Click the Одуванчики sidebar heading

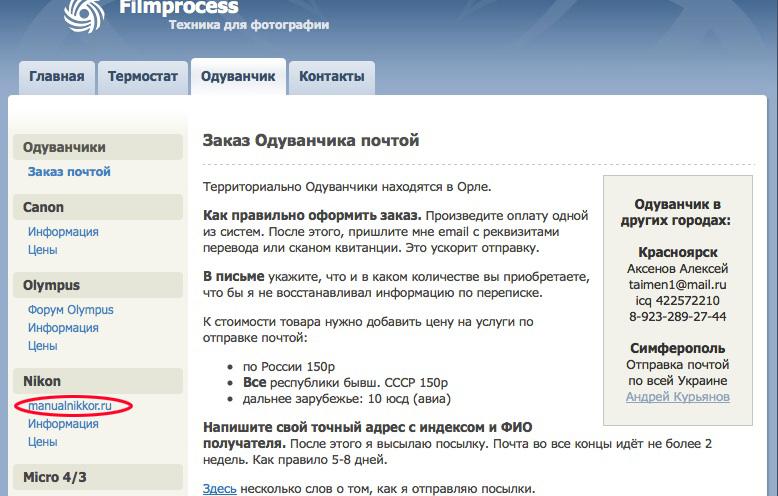click(x=98, y=147)
